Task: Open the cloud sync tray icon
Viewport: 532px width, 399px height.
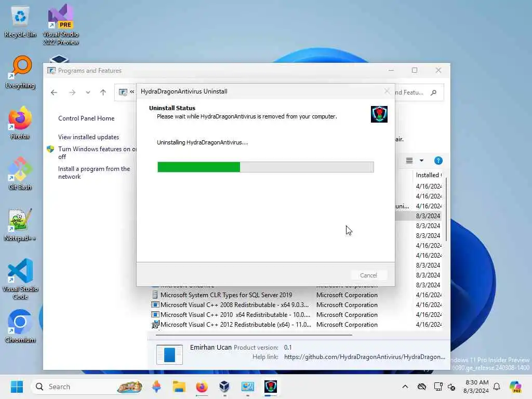Action: click(x=422, y=387)
